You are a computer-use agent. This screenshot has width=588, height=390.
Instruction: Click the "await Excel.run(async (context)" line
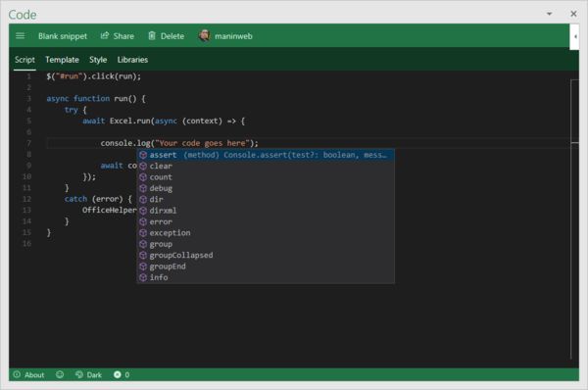(164, 122)
